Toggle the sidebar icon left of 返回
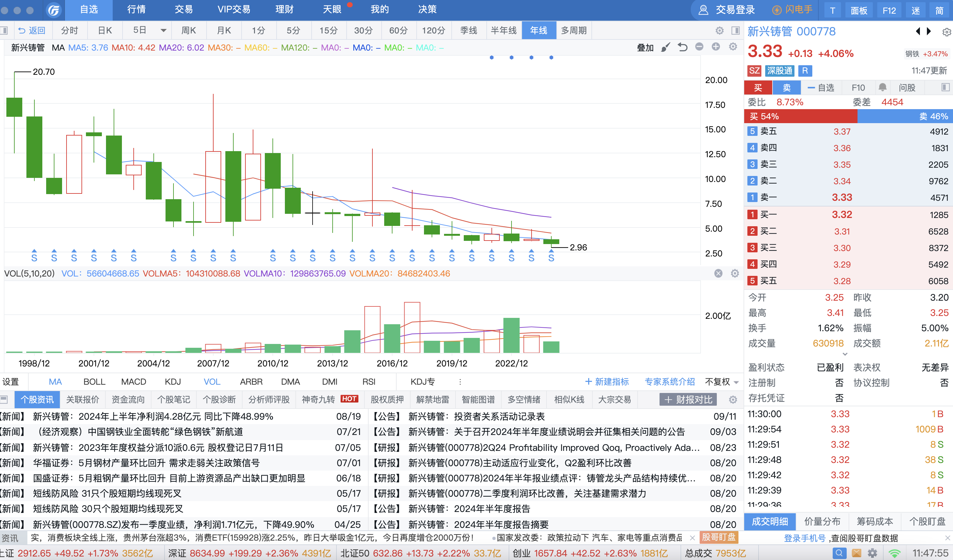The image size is (953, 560). pyautogui.click(x=4, y=30)
